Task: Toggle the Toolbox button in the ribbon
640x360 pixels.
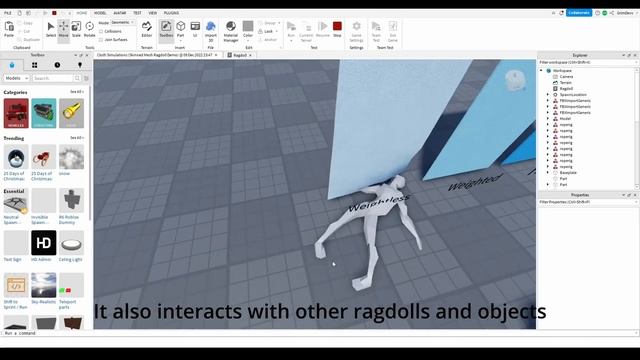Action: (x=166, y=30)
